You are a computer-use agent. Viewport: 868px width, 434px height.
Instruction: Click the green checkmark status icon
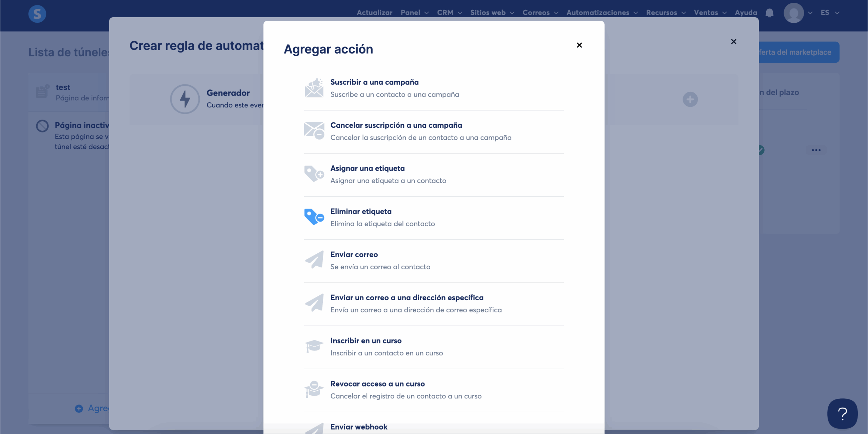pyautogui.click(x=762, y=150)
